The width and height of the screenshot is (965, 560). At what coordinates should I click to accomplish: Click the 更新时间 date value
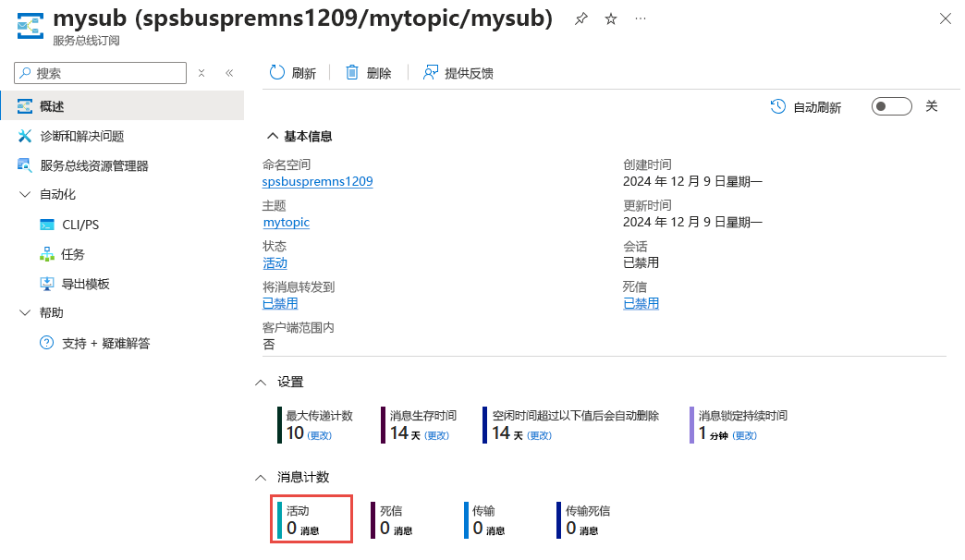[692, 222]
